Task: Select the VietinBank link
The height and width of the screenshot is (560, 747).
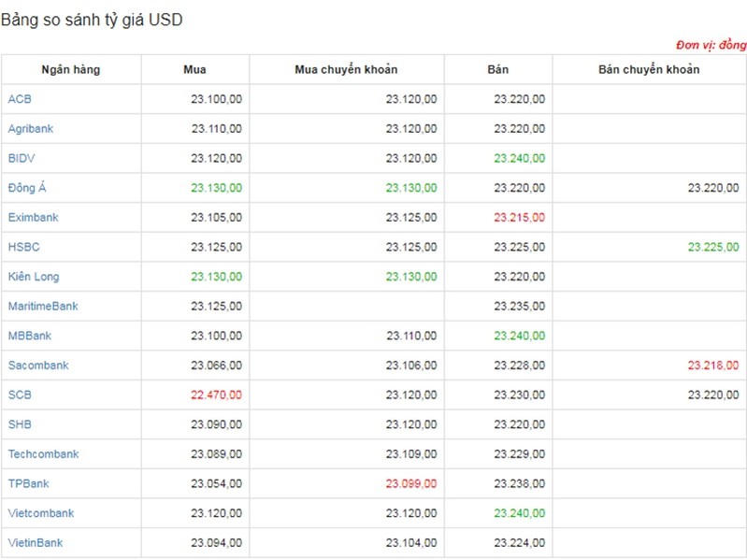Action: (x=36, y=543)
